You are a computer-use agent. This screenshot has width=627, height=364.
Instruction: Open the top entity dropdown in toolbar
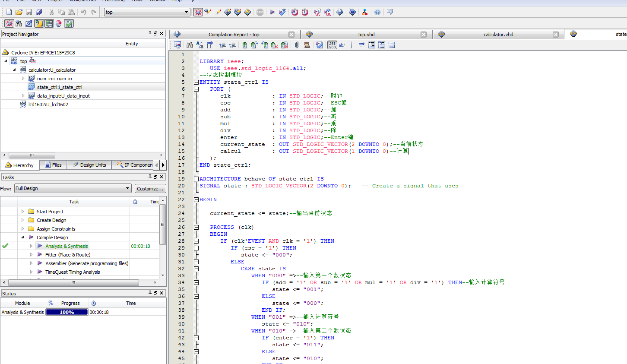click(x=186, y=12)
